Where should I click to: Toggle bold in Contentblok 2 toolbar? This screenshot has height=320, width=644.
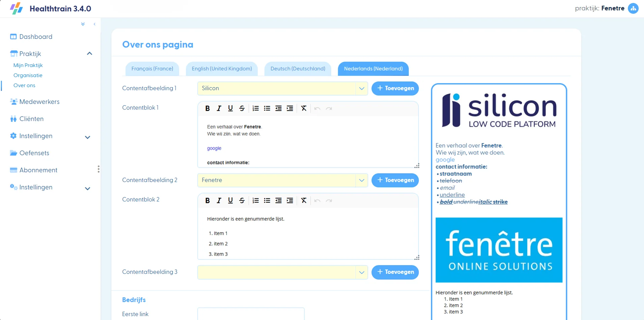point(207,200)
